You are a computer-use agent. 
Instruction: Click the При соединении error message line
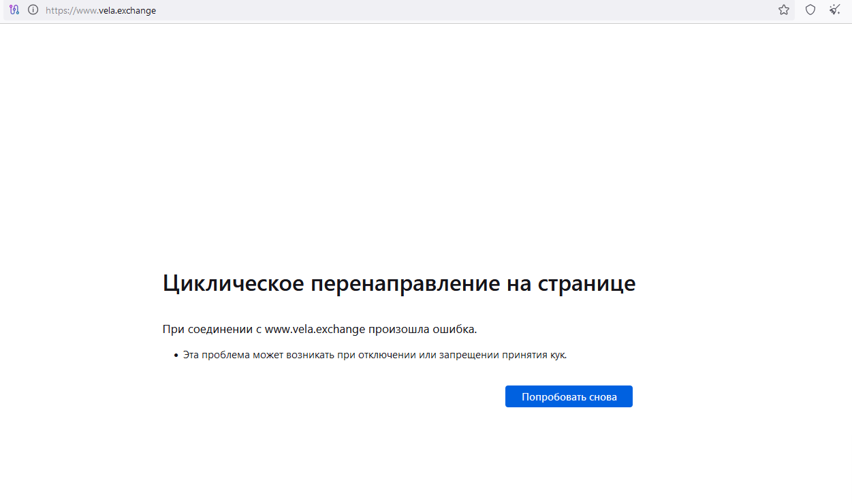[x=319, y=330]
